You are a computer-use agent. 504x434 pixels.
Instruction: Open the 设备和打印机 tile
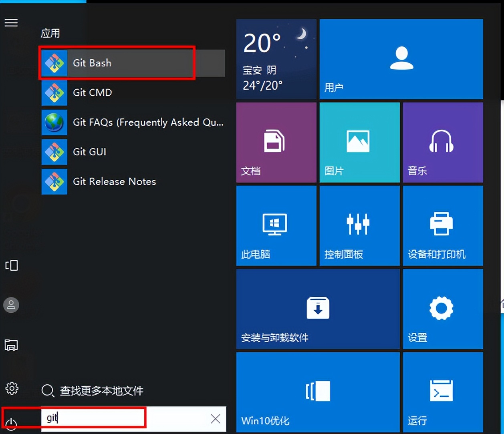pos(443,226)
